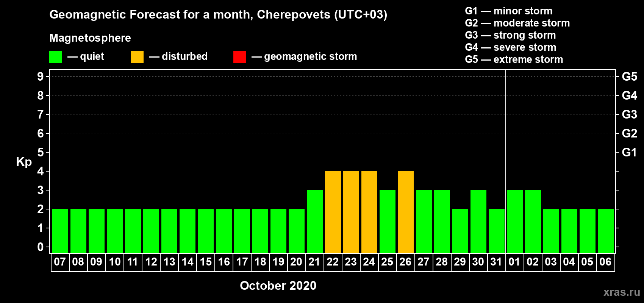Click the 'G4 — severe storm' legend line

(x=511, y=47)
